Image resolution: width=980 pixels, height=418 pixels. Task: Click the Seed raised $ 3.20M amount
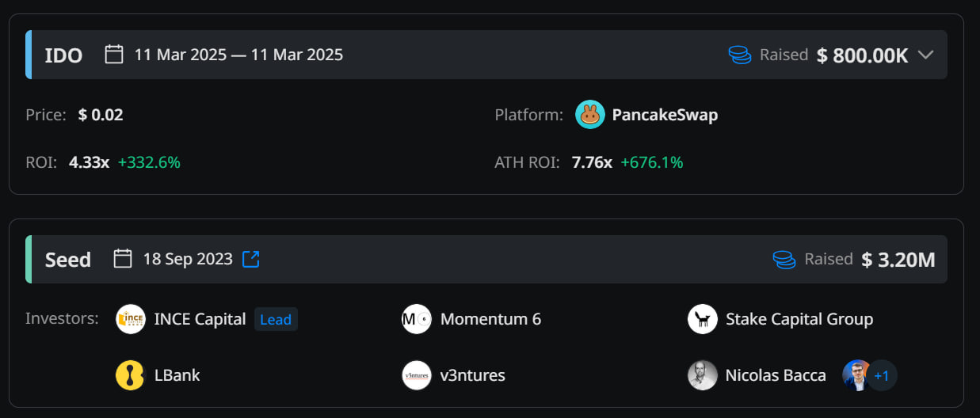pyautogui.click(x=898, y=260)
